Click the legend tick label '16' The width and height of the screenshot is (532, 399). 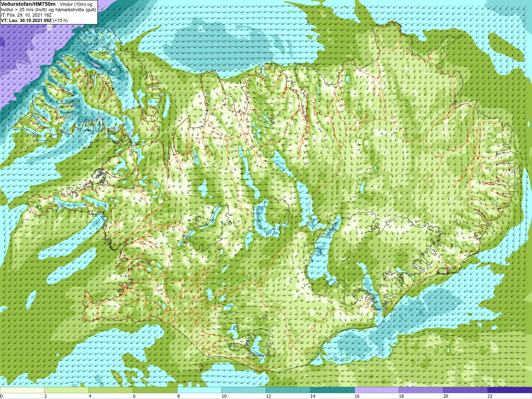[357, 396]
